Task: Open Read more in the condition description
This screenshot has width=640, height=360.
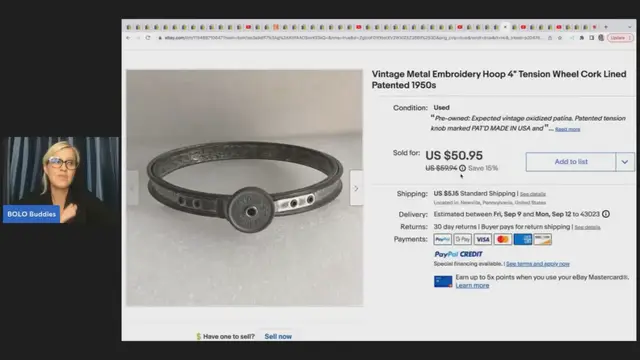Action: [567, 129]
